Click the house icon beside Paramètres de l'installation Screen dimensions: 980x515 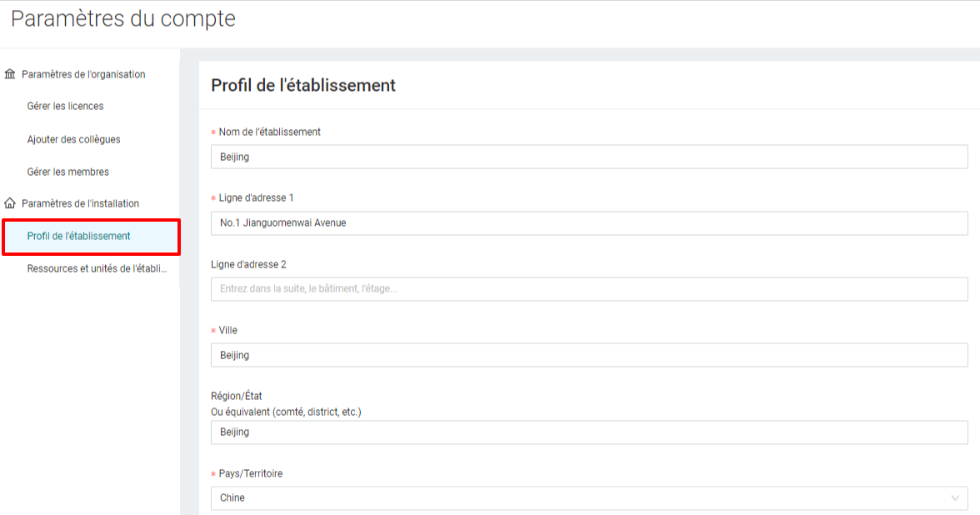10,203
